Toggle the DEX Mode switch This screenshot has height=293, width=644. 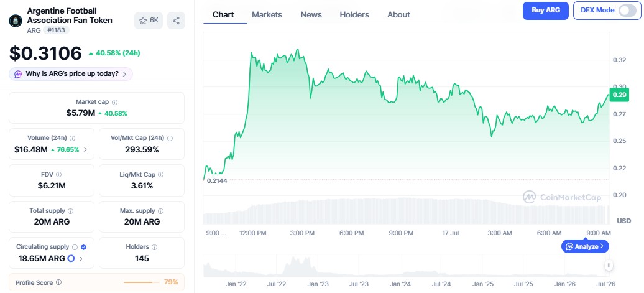pyautogui.click(x=627, y=11)
